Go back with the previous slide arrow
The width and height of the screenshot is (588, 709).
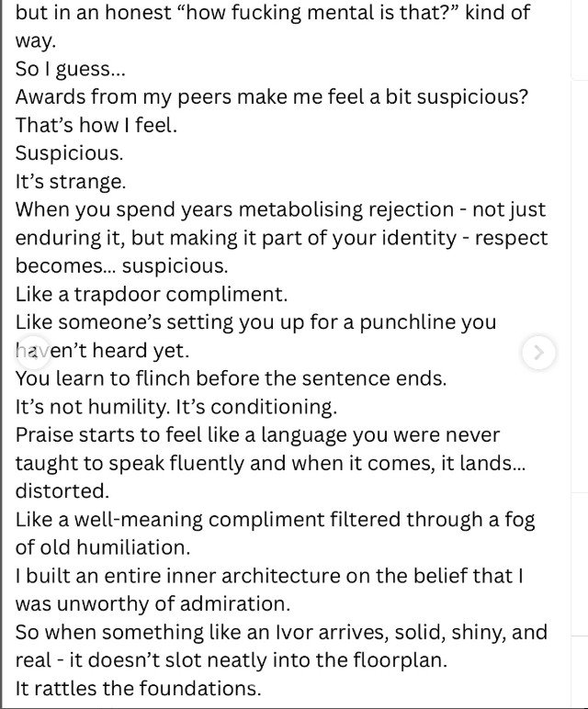(33, 353)
